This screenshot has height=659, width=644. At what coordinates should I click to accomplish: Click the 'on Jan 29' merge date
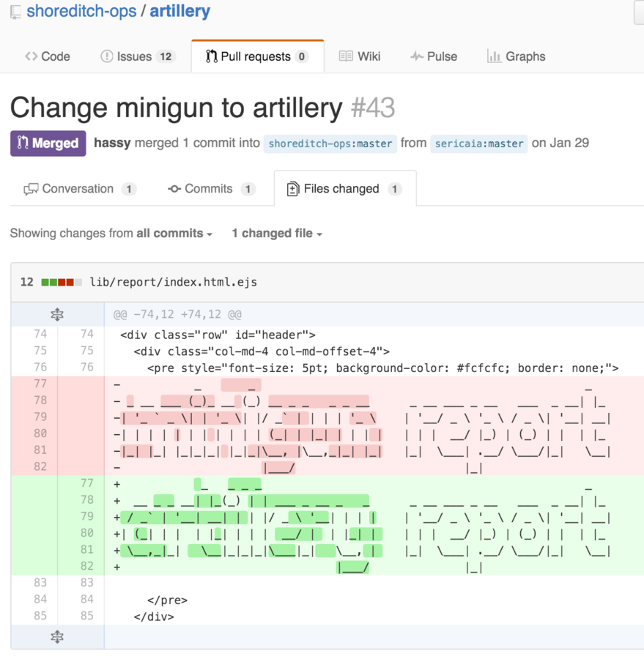tap(560, 143)
